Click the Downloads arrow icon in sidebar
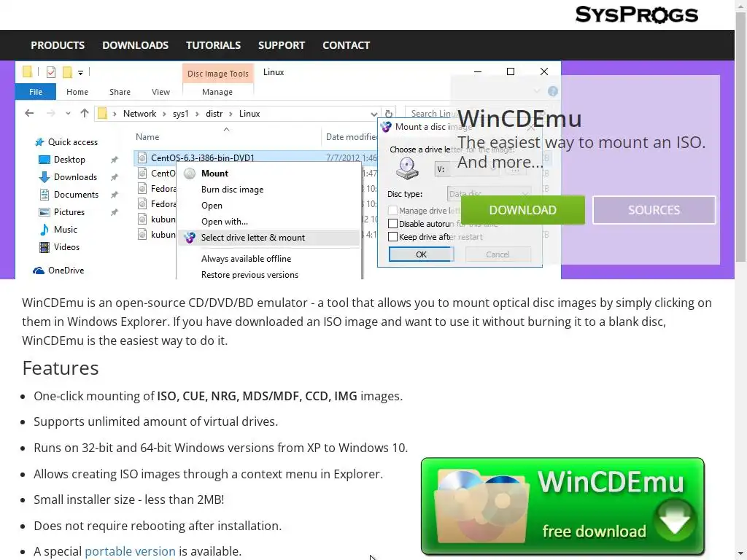The height and width of the screenshot is (560, 747). click(x=44, y=177)
